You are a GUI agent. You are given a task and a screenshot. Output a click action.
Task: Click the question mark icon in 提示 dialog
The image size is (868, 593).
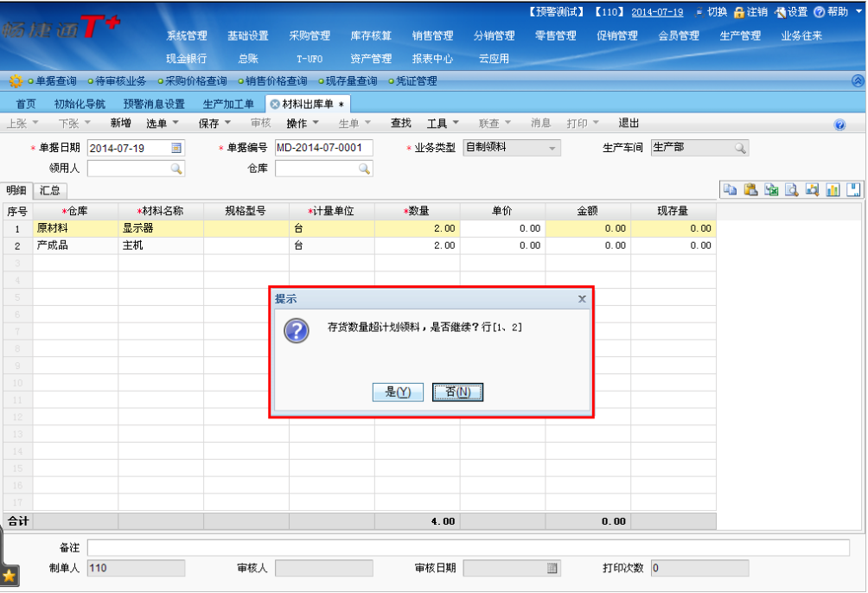pos(297,330)
